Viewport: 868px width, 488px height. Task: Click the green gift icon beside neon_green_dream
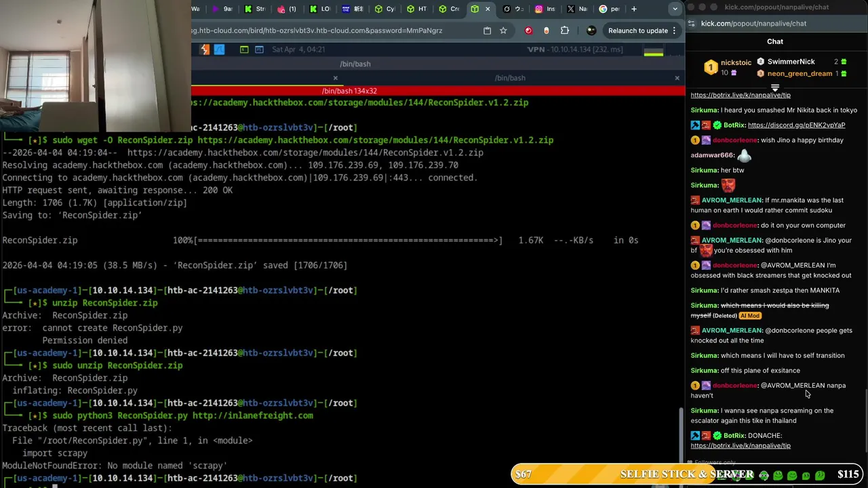(844, 73)
